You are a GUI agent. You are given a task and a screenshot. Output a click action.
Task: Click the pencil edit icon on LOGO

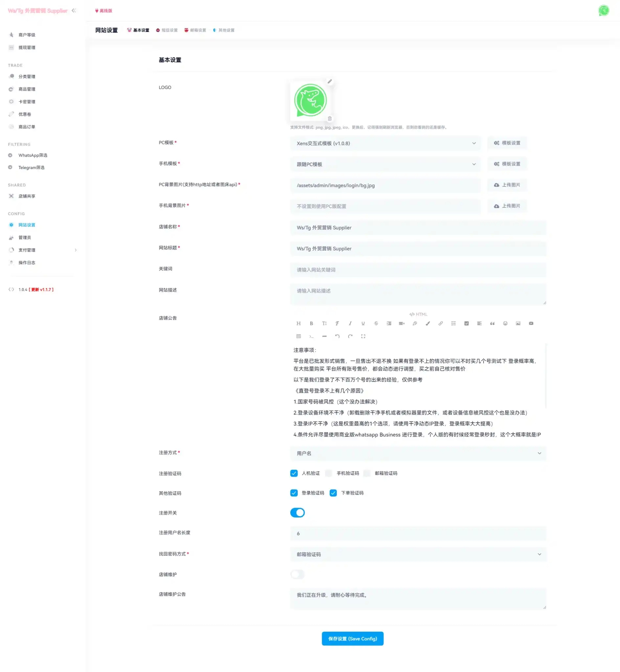coord(330,81)
